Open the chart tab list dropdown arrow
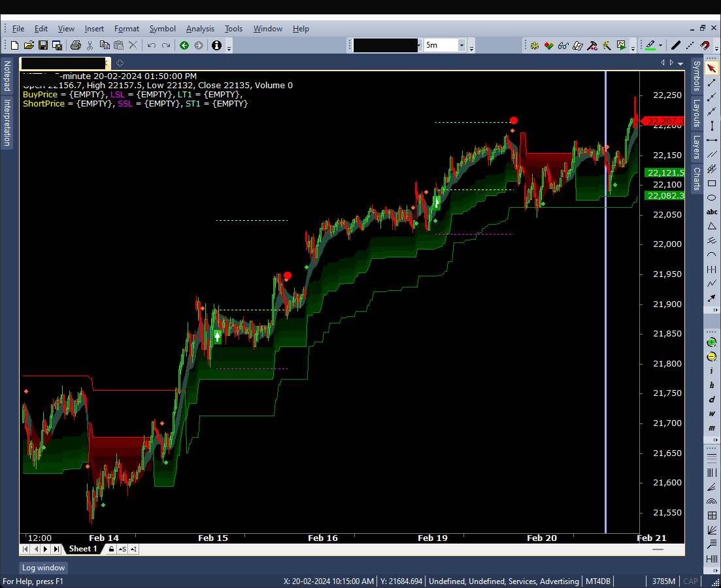This screenshot has width=721, height=588. point(680,63)
